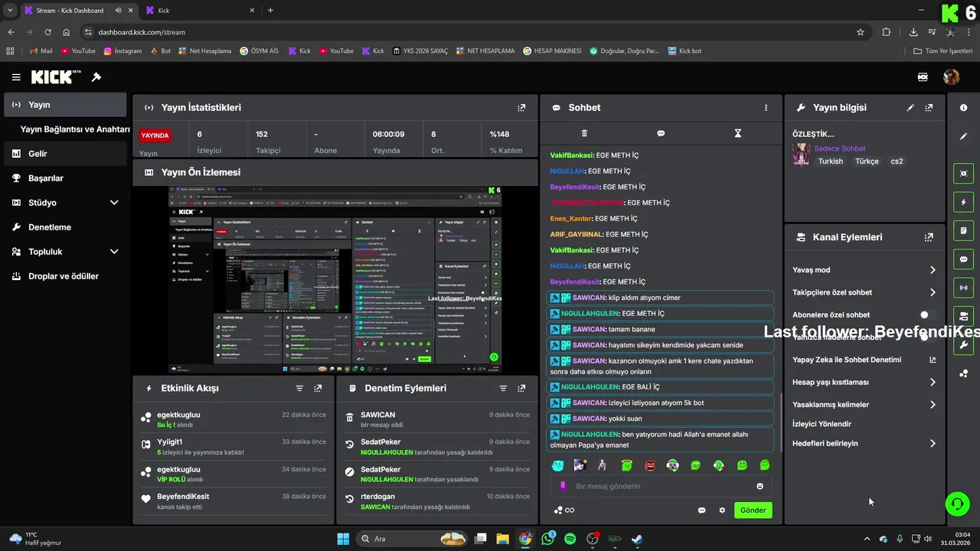Screen dimensions: 980x551
Task: Open the profile avatar menu
Action: point(951,77)
